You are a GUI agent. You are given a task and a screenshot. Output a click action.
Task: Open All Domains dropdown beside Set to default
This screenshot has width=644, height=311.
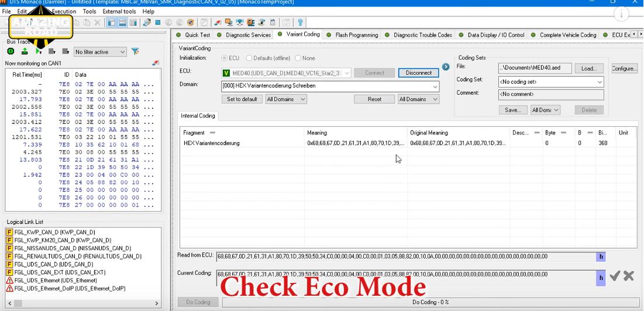pos(286,99)
